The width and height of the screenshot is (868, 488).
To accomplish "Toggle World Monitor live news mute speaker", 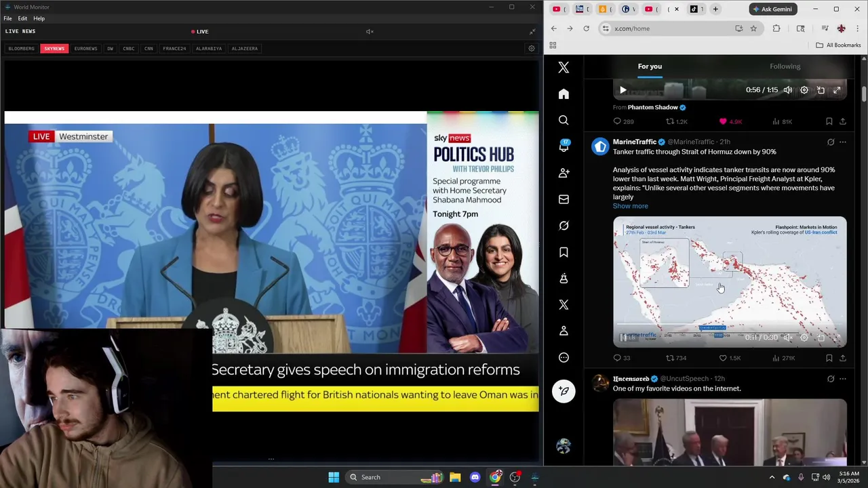I will [370, 32].
